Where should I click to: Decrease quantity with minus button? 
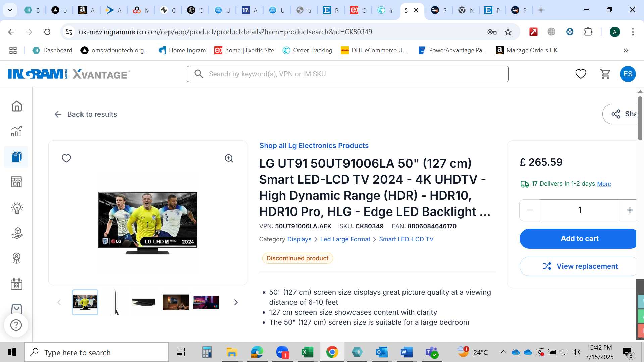click(530, 210)
